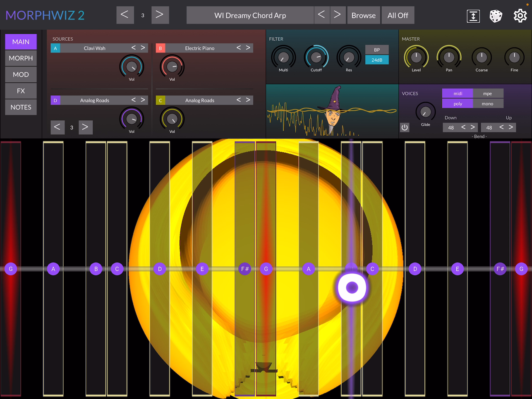Tap the middle red G note
532x399 pixels.
(266, 269)
